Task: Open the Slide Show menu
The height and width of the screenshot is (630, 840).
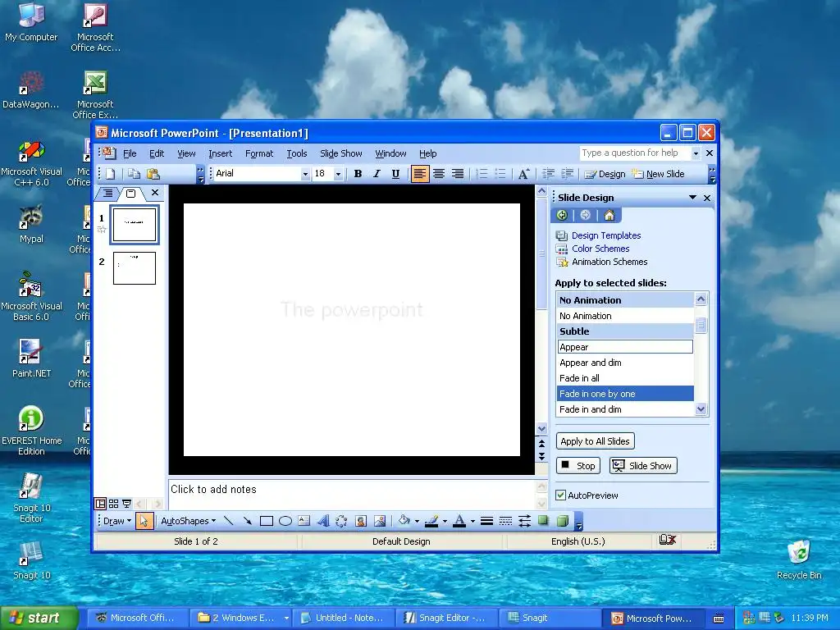Action: pyautogui.click(x=341, y=153)
